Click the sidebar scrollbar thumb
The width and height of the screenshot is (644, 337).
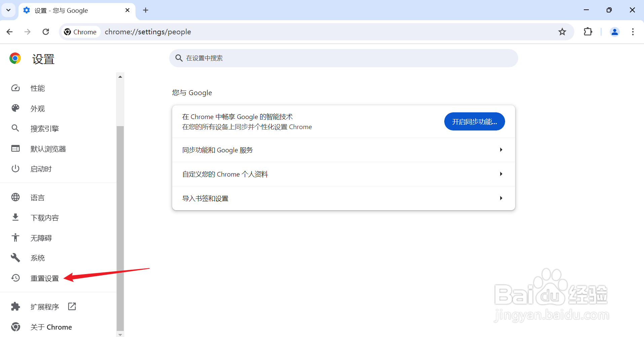point(120,228)
